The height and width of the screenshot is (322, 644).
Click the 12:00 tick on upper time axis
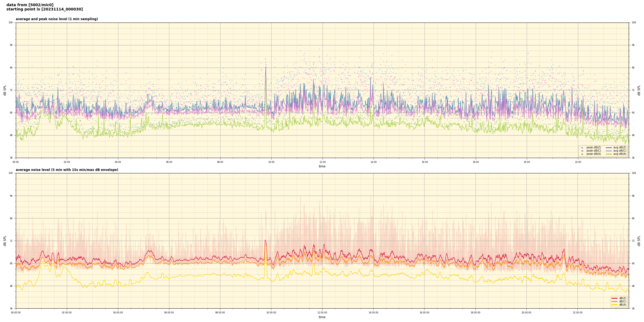tap(322, 162)
